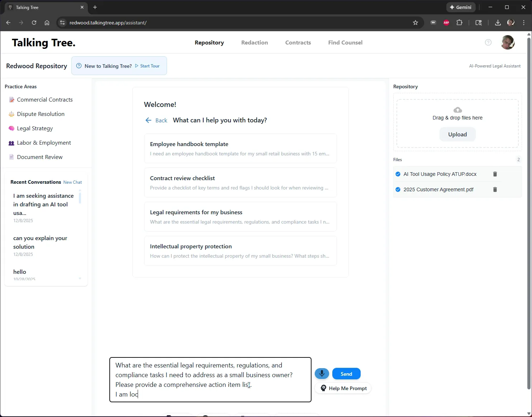Click the site information icon in address bar
The image size is (532, 417).
62,23
